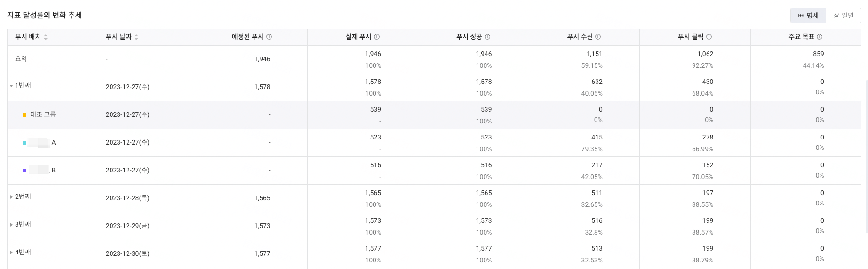The width and height of the screenshot is (868, 269).
Task: Click info icon beside 주요 목표 header
Action: pos(820,37)
